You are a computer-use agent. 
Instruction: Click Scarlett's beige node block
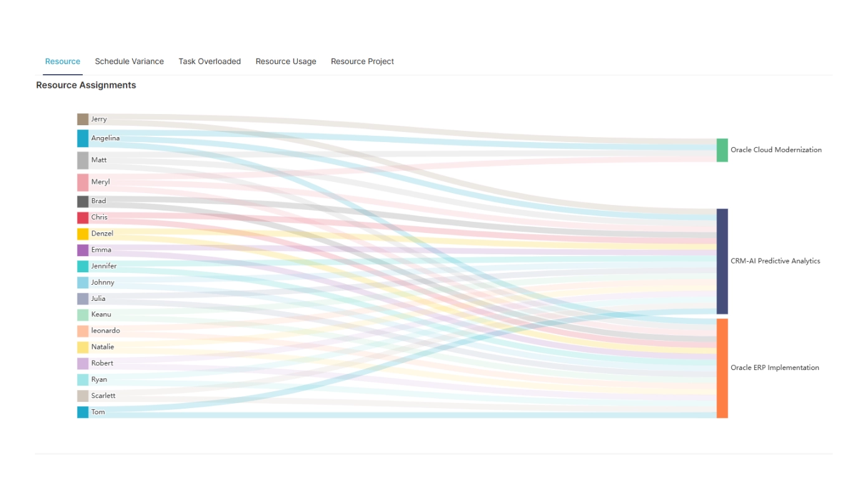coord(83,396)
